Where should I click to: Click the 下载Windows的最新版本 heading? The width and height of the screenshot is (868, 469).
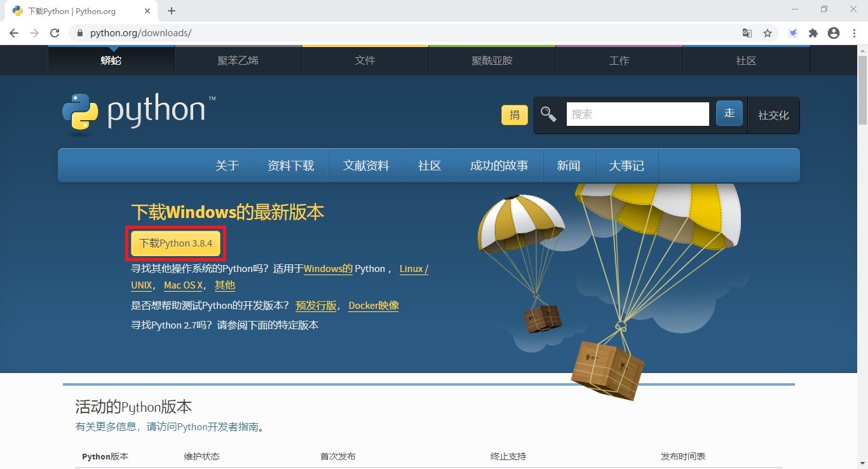[227, 212]
